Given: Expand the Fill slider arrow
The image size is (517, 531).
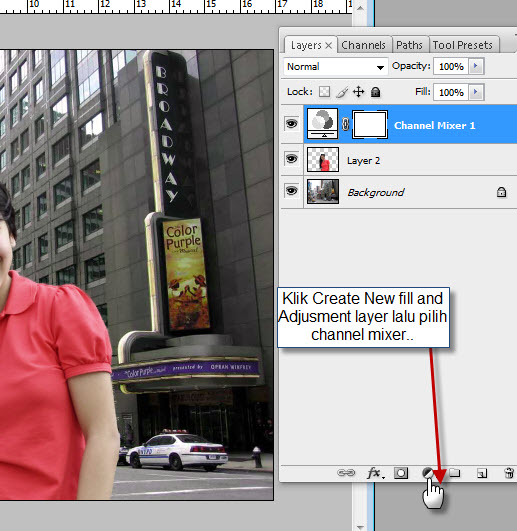Looking at the screenshot, I should click(476, 92).
